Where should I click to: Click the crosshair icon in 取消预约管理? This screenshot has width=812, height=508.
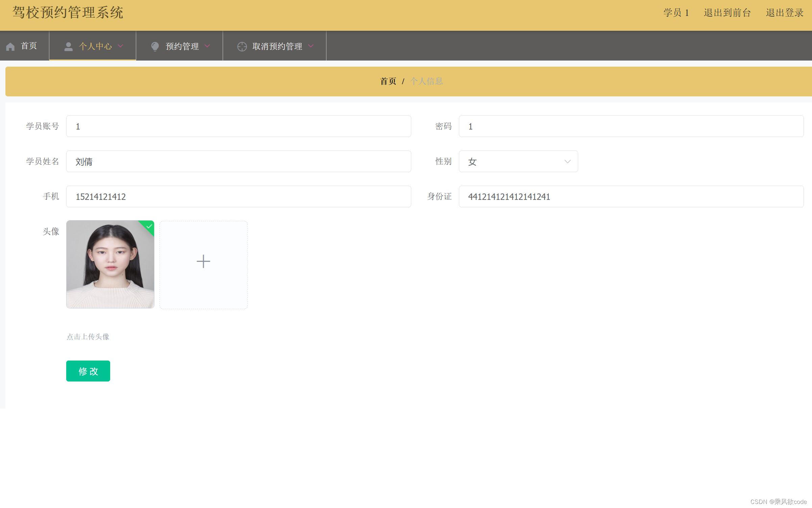[x=242, y=47]
